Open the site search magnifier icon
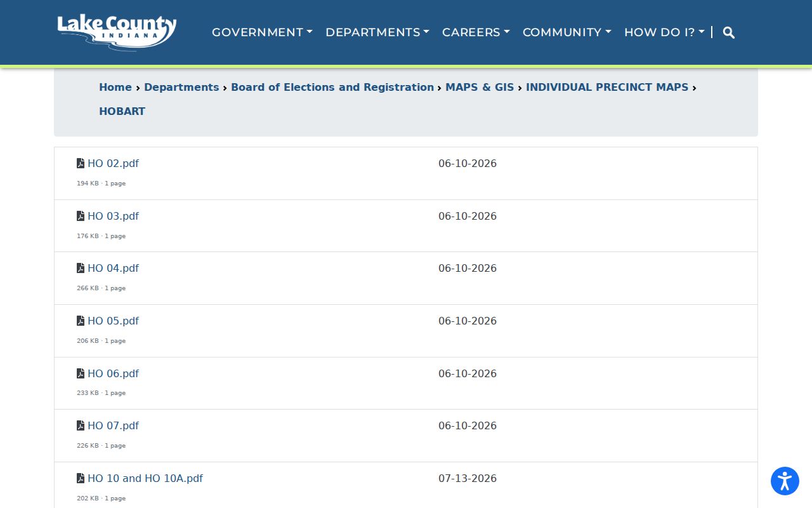 [x=729, y=32]
